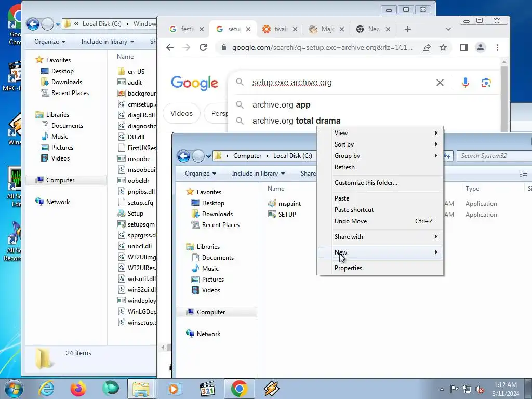Click the Chrome address bar URL

point(322,47)
